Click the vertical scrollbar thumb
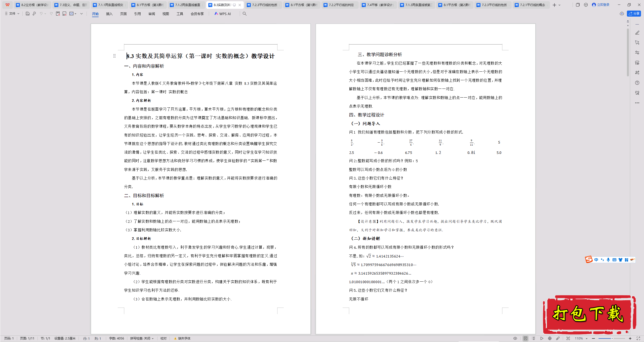644x342 pixels. pyautogui.click(x=628, y=52)
